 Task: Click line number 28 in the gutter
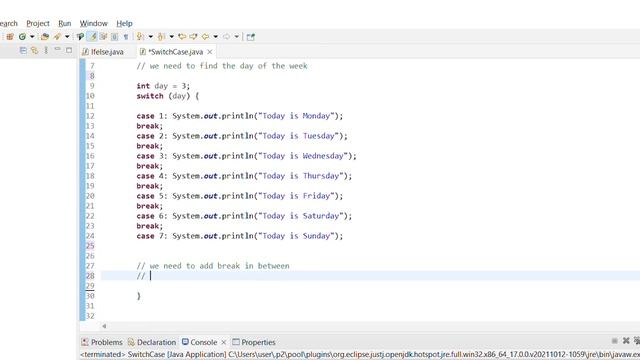(x=90, y=276)
